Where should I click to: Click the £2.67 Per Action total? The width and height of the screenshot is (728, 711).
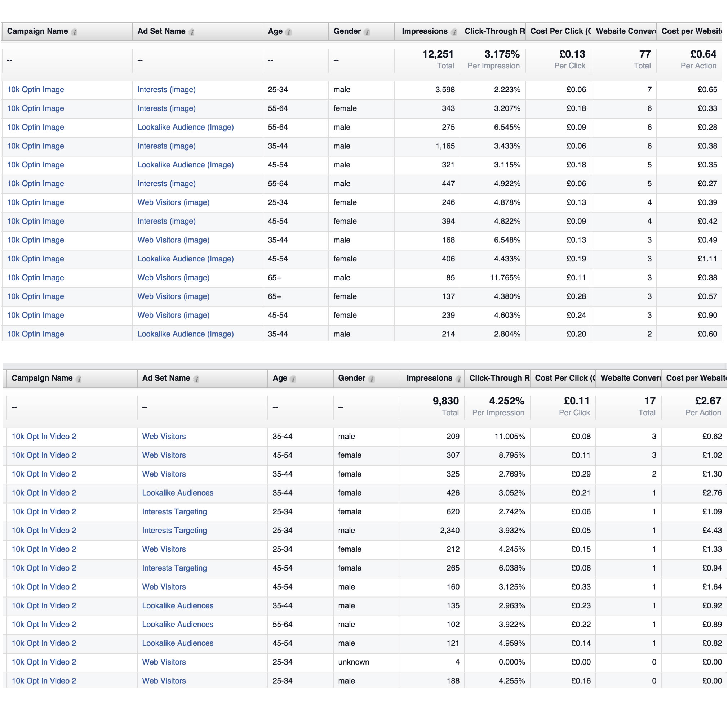pyautogui.click(x=708, y=401)
